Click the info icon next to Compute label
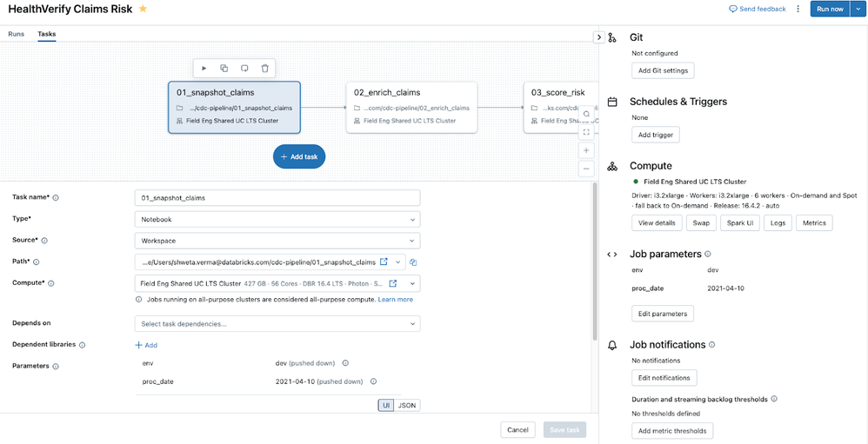 [x=51, y=283]
